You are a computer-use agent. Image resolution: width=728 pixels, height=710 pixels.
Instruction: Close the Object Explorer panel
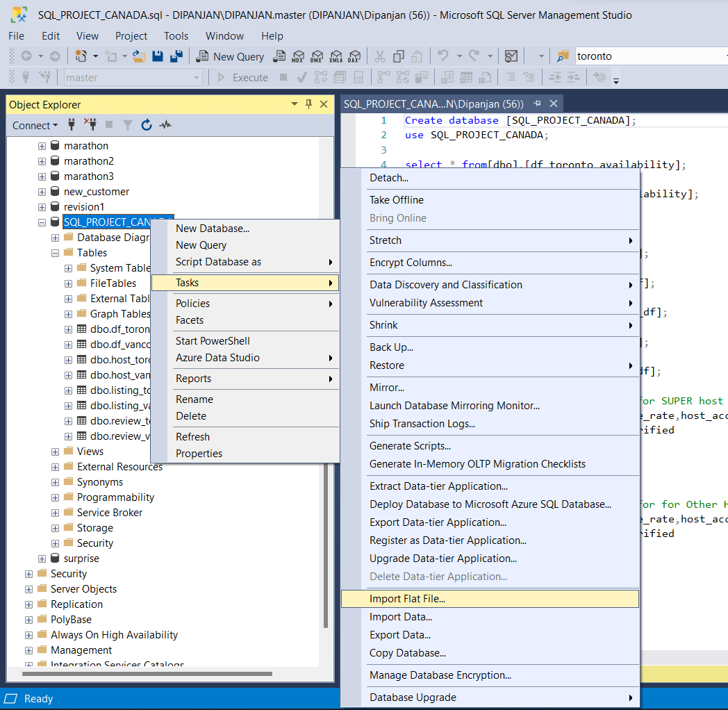[324, 104]
